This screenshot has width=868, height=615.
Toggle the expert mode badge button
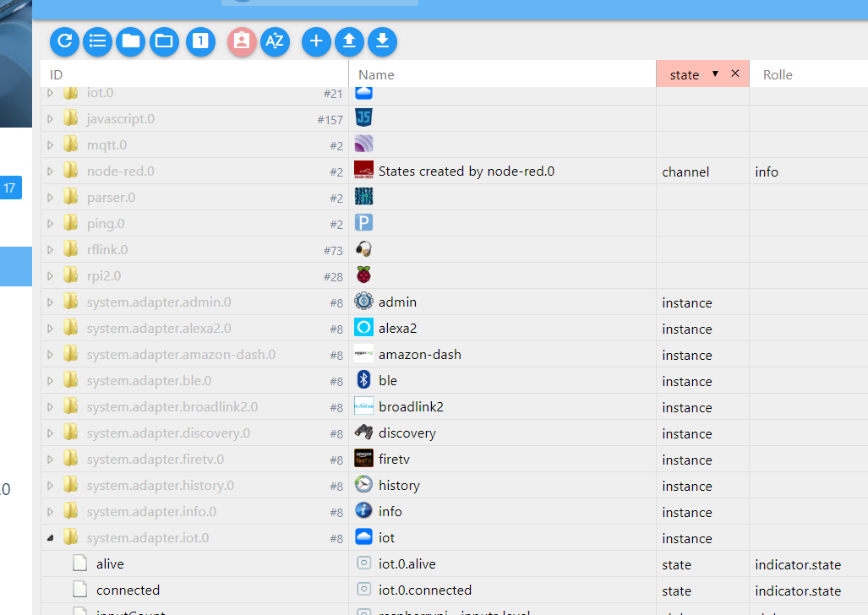[x=242, y=41]
